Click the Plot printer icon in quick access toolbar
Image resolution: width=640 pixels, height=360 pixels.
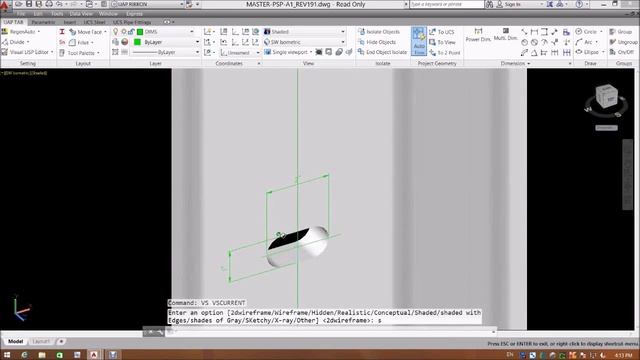[x=49, y=4]
